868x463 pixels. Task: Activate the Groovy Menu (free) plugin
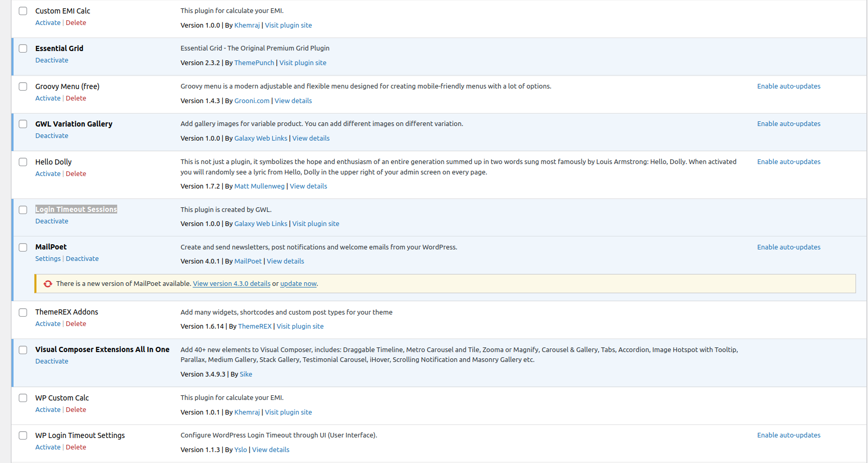pos(48,98)
